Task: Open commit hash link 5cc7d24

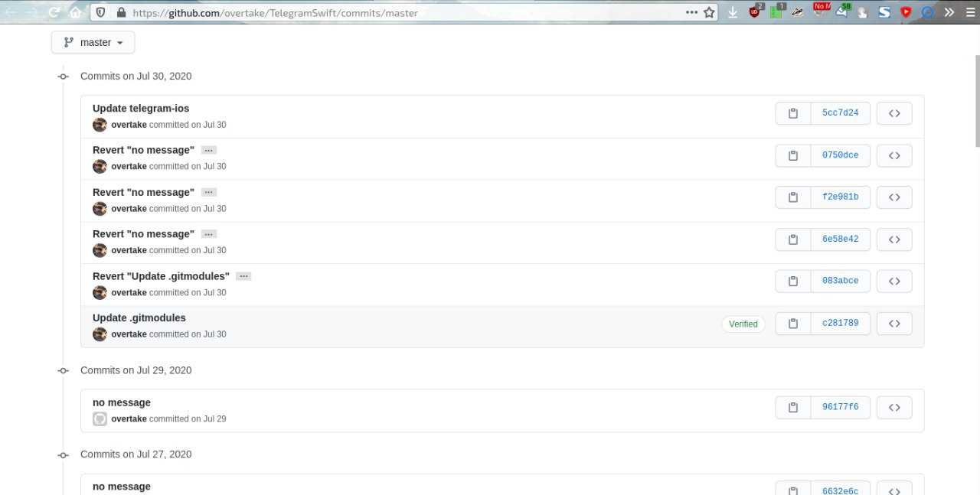Action: click(841, 113)
